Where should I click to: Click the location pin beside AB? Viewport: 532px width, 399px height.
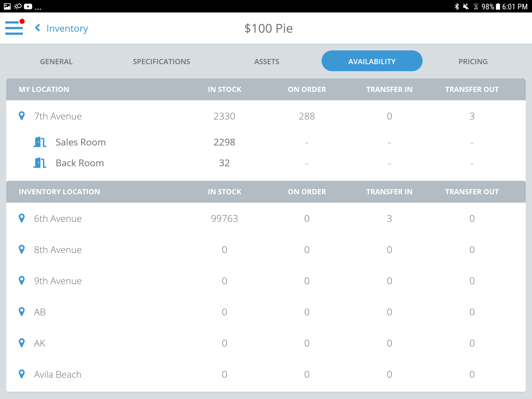tap(22, 312)
